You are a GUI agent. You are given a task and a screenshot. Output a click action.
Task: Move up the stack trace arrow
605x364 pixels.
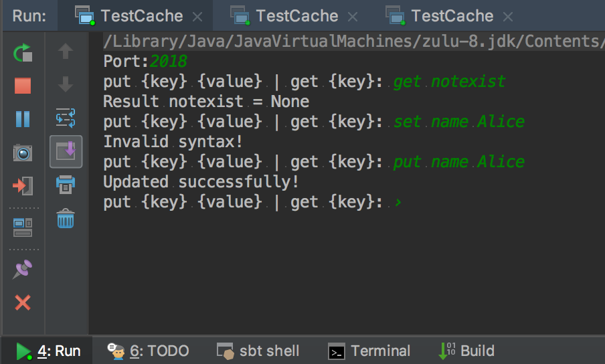tap(66, 51)
